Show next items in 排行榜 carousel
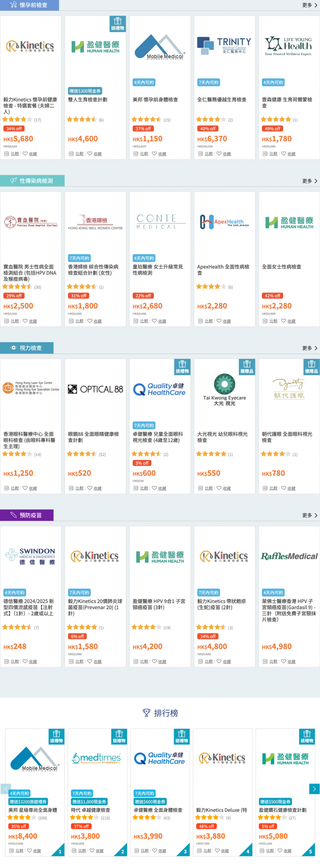320x868 pixels. click(x=314, y=789)
